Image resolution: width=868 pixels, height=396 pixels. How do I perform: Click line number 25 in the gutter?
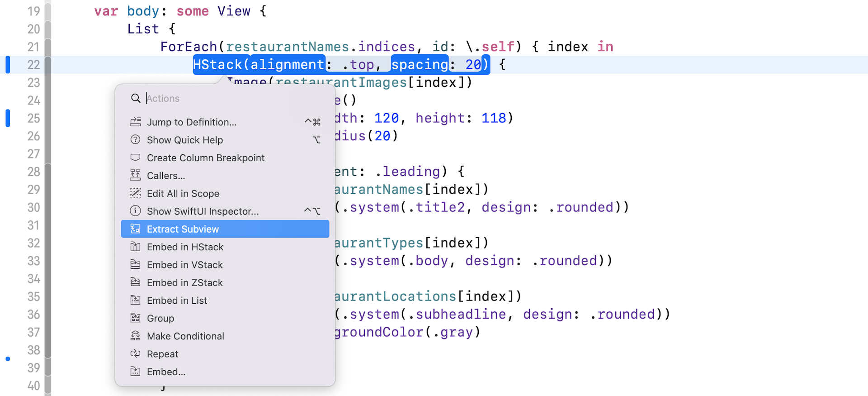(x=33, y=118)
